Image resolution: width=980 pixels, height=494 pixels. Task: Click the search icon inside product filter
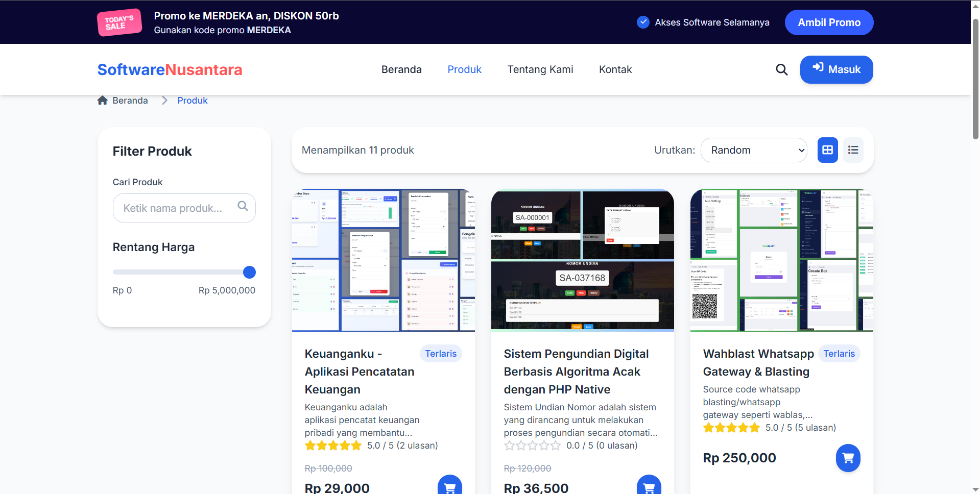point(243,206)
